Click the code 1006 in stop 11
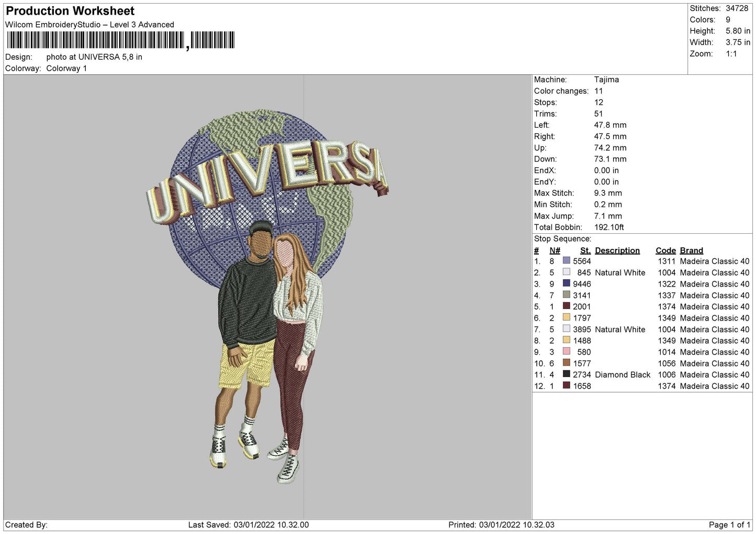 pyautogui.click(x=667, y=374)
